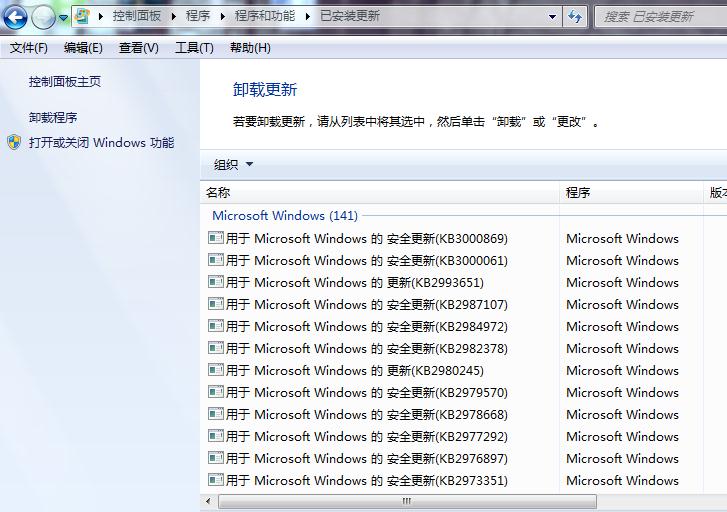Image resolution: width=727 pixels, height=512 pixels.
Task: Select the 安全更新(KB2977292) entry name
Action: coord(367,436)
